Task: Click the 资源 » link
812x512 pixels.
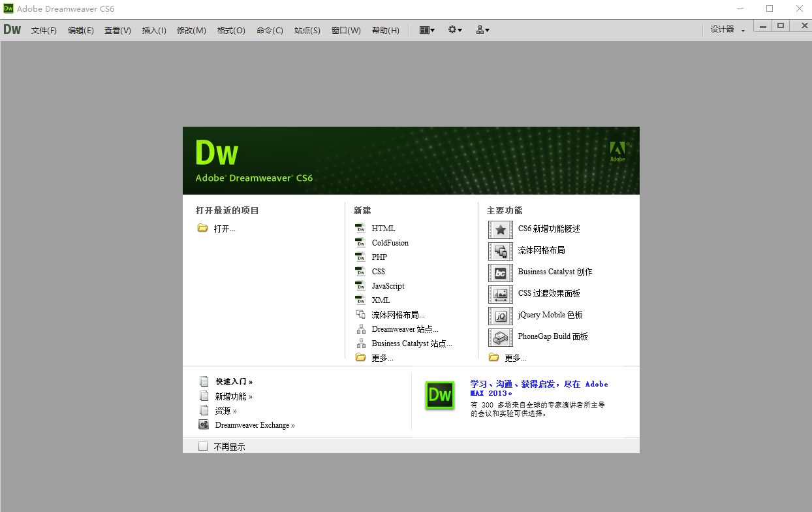Action: pyautogui.click(x=226, y=411)
